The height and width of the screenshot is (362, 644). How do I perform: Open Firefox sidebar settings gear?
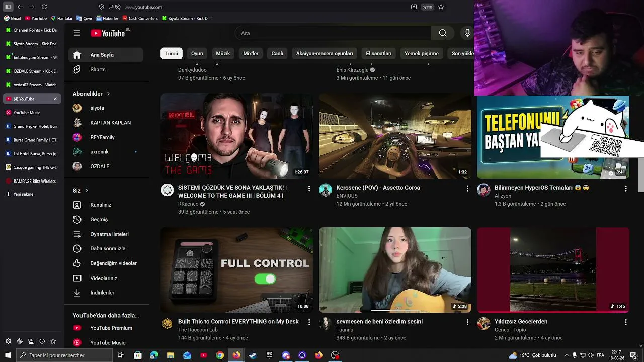point(9,341)
